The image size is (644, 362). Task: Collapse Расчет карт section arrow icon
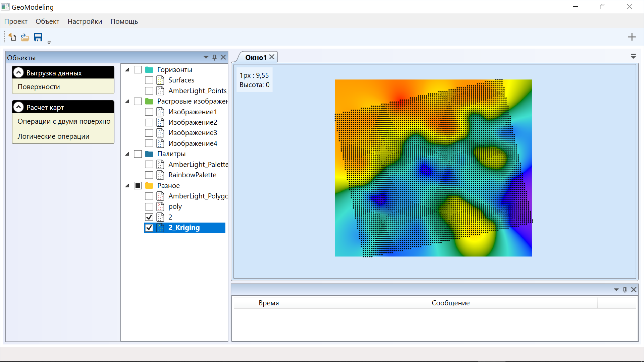(19, 107)
